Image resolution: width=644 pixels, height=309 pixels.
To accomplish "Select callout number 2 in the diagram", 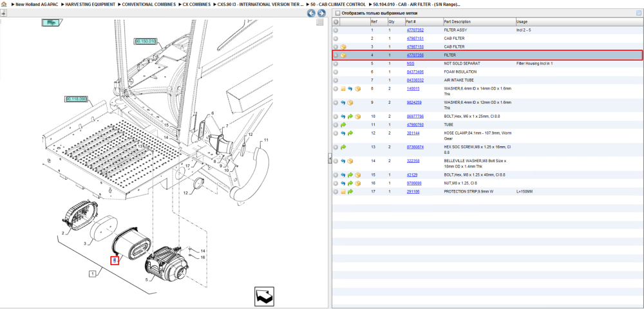I will point(62,234).
